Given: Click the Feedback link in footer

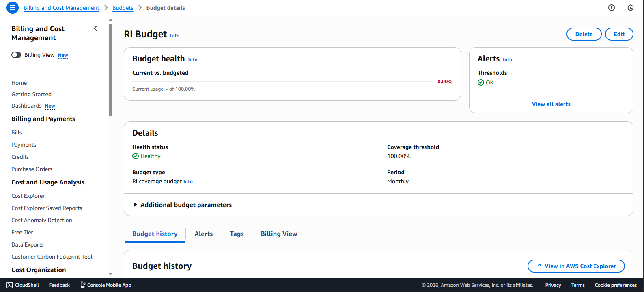Looking at the screenshot, I should pyautogui.click(x=59, y=285).
